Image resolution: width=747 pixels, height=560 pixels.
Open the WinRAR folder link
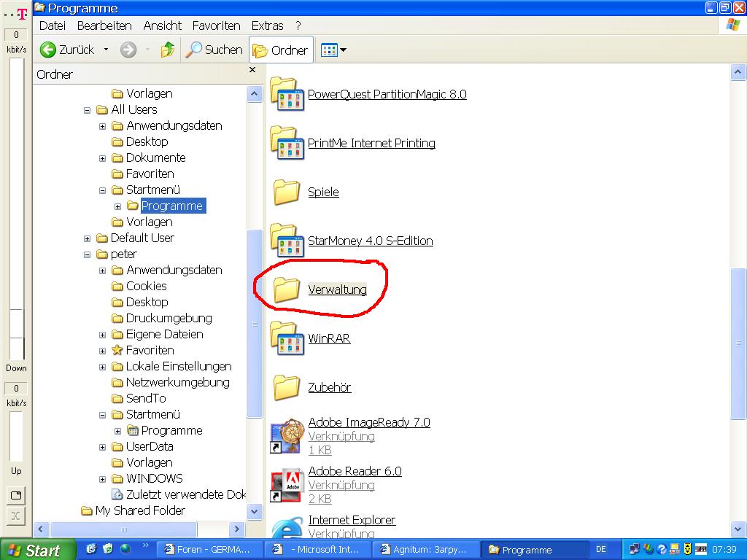tap(329, 338)
